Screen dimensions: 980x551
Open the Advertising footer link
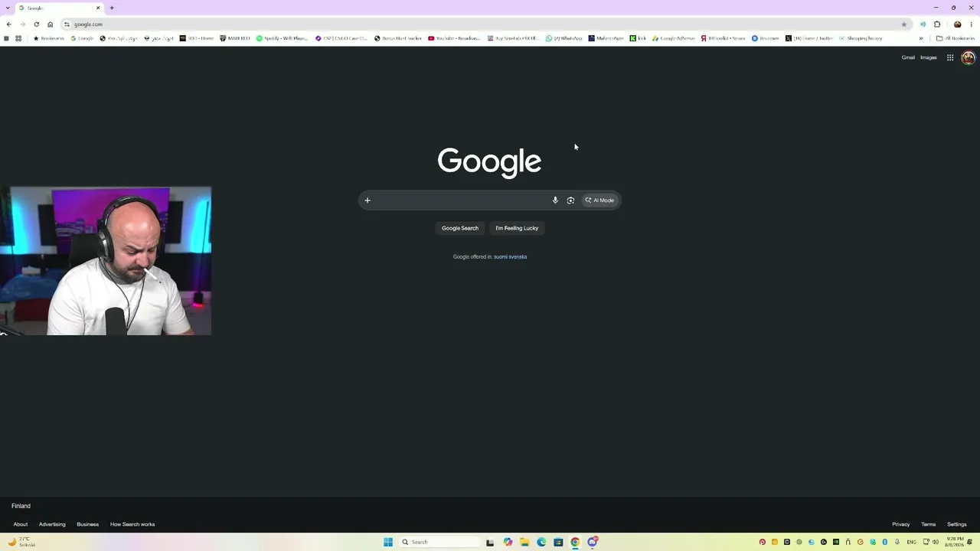[x=52, y=524]
